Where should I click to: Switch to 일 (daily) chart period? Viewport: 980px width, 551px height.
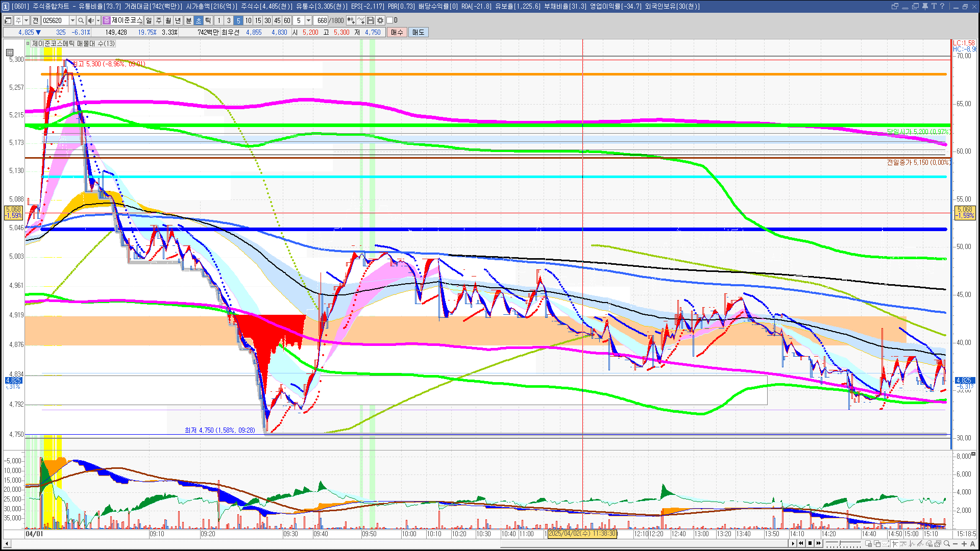(149, 20)
